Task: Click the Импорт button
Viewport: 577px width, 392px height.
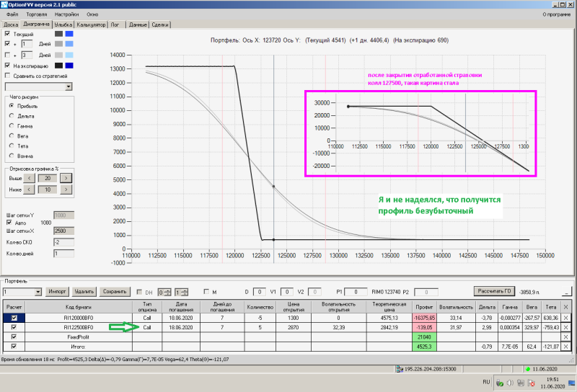Action: [57, 291]
